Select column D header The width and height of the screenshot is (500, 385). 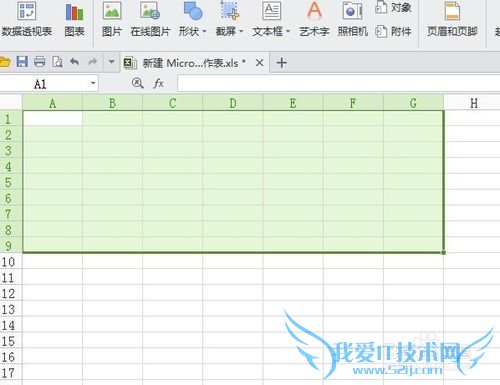(x=233, y=103)
